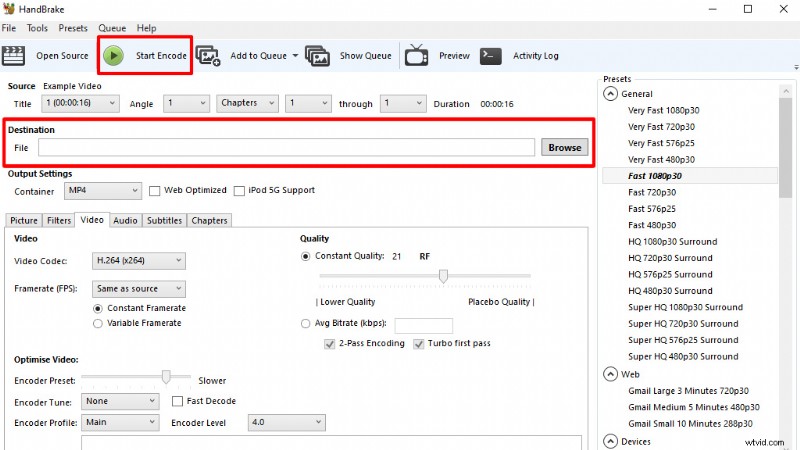Open the Encoder Tune dropdown
Image resolution: width=800 pixels, height=450 pixels.
(x=120, y=402)
